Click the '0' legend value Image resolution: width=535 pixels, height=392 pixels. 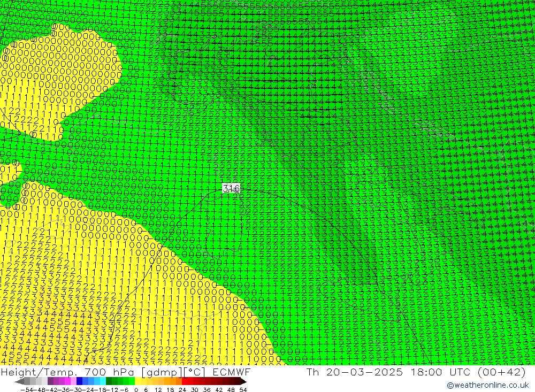click(x=136, y=390)
